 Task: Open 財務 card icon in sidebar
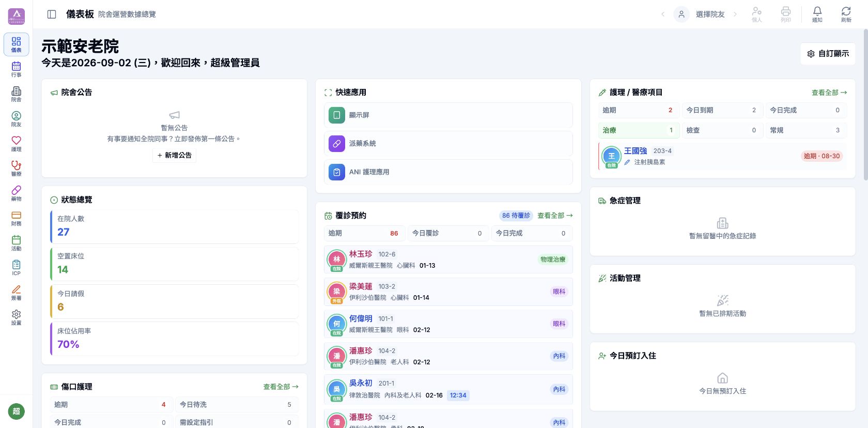click(17, 218)
